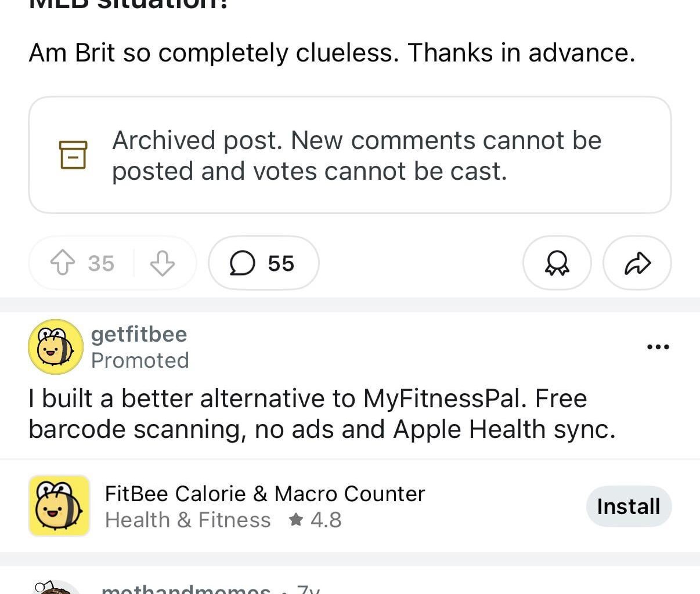This screenshot has height=594, width=700.
Task: Tap the Health & Fitness category text
Action: (187, 520)
